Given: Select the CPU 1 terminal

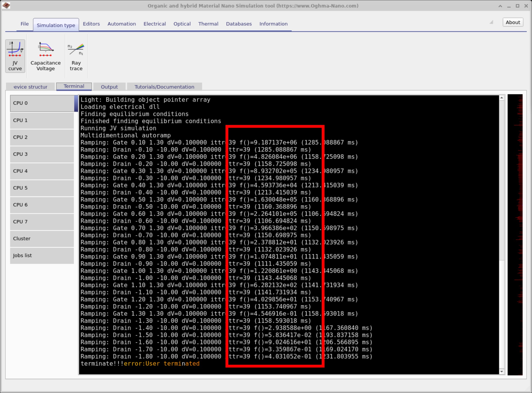Looking at the screenshot, I should coord(42,120).
